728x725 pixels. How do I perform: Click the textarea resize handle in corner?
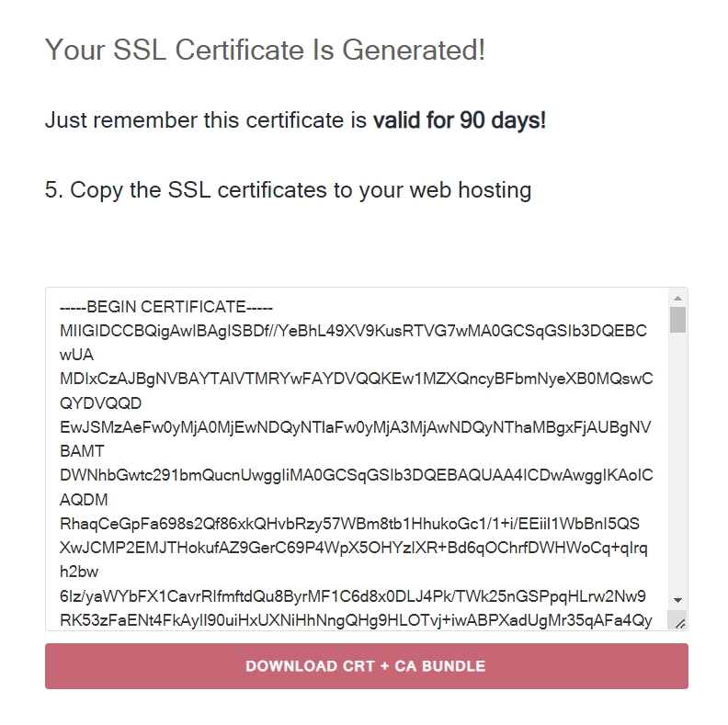(678, 622)
